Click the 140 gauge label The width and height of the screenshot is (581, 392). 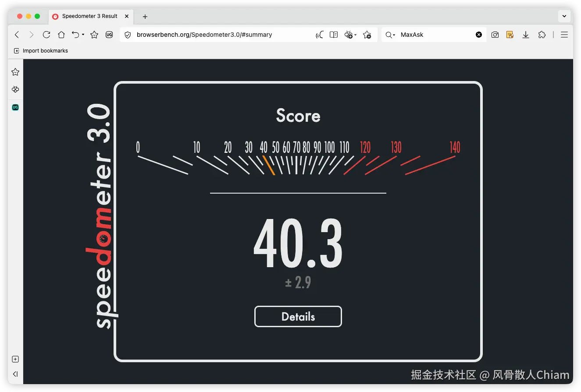tap(455, 148)
